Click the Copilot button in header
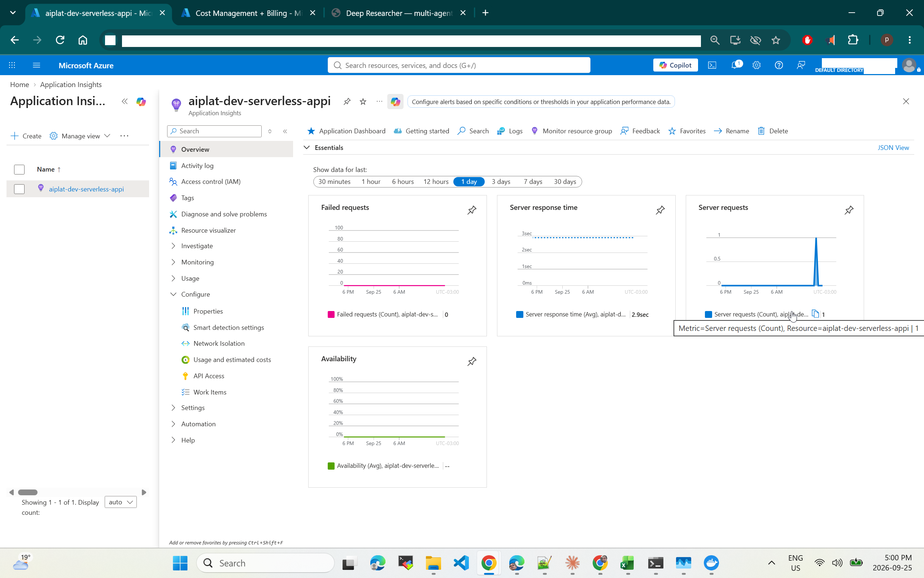Image resolution: width=924 pixels, height=578 pixels. tap(675, 65)
